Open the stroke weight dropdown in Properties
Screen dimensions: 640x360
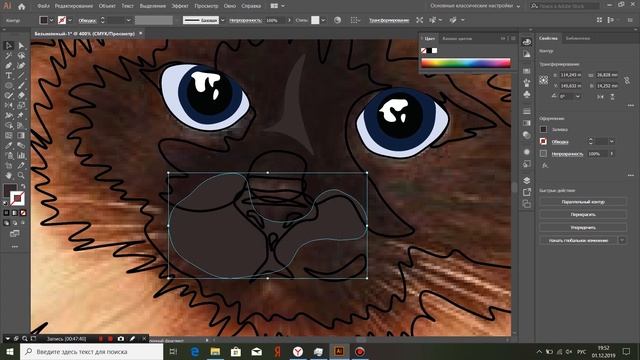pos(611,141)
